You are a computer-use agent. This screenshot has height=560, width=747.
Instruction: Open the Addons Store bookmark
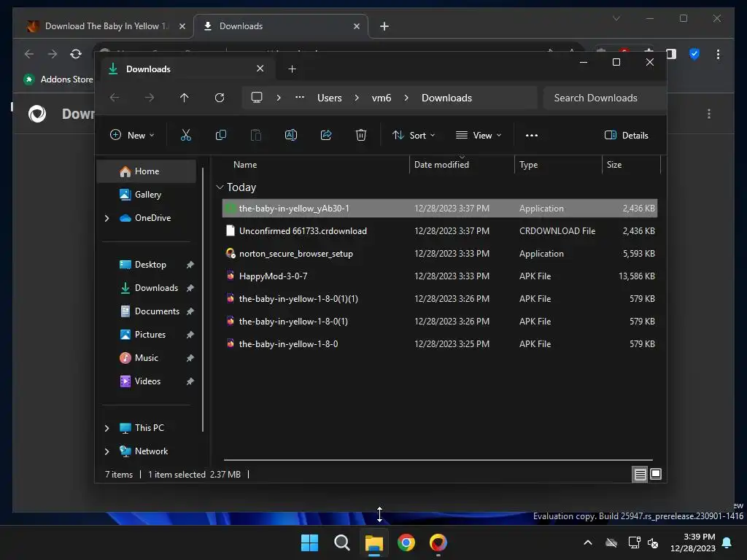[58, 79]
